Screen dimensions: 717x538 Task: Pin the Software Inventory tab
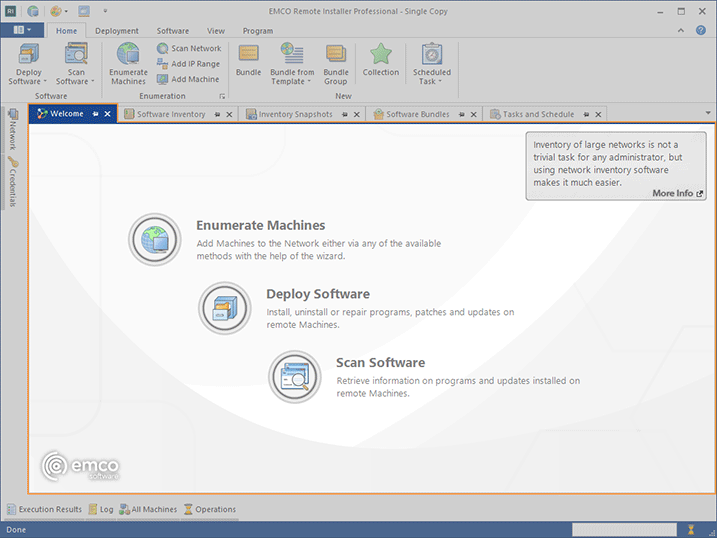(x=216, y=115)
